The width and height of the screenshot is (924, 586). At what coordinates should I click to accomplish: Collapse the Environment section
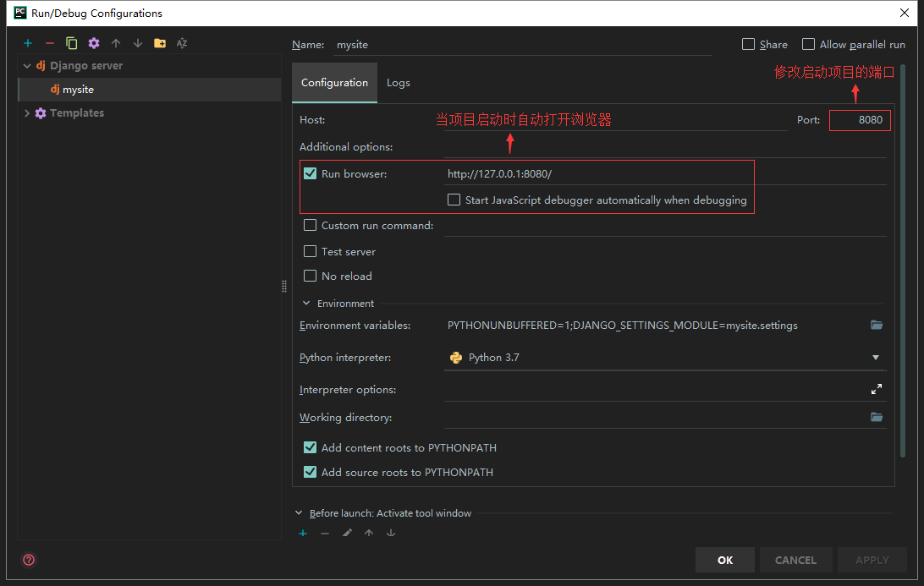[305, 304]
